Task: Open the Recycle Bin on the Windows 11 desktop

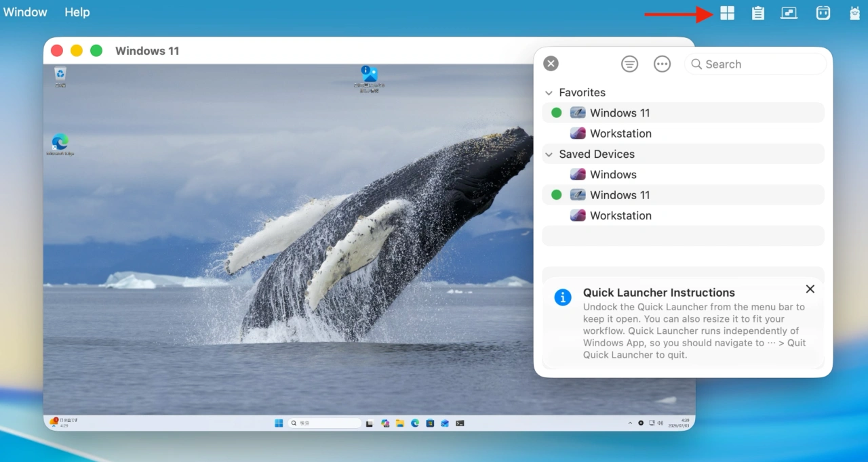Action: (60, 77)
